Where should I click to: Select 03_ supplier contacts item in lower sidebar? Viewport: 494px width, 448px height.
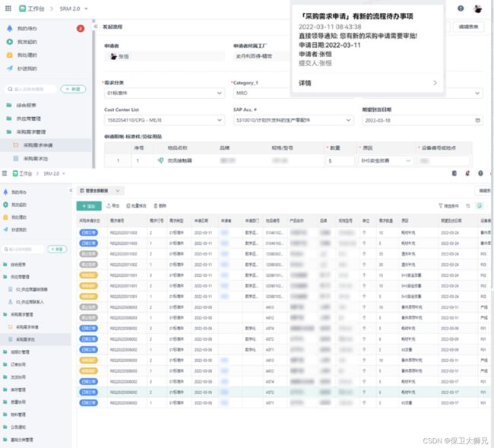click(26, 302)
